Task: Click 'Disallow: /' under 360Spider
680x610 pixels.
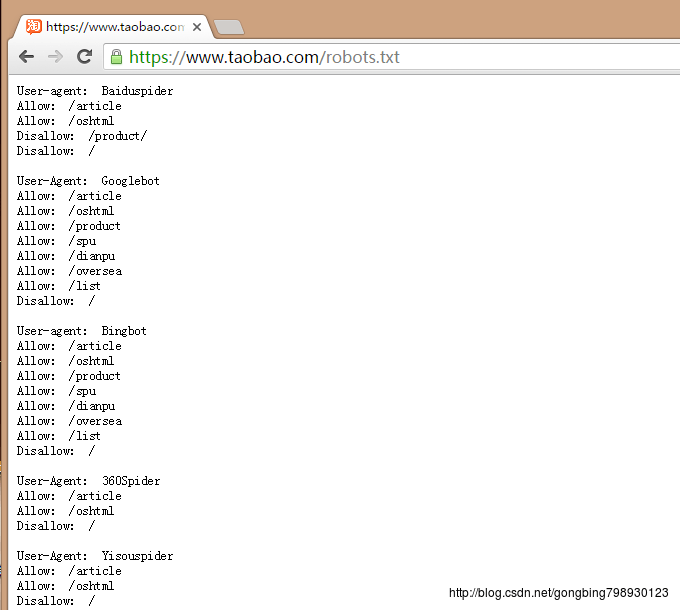Action: [x=56, y=526]
